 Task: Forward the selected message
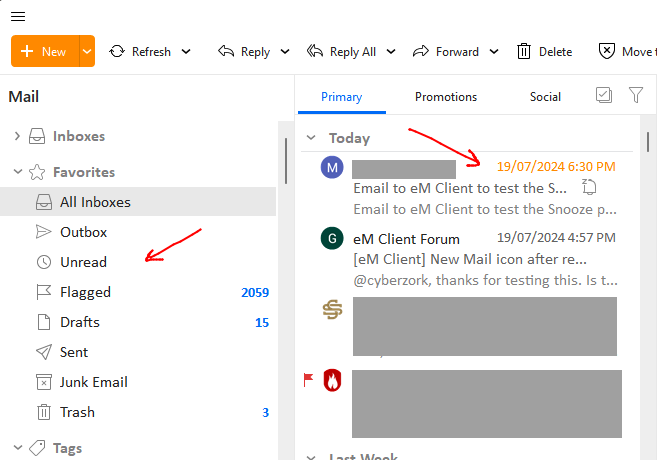coord(445,52)
